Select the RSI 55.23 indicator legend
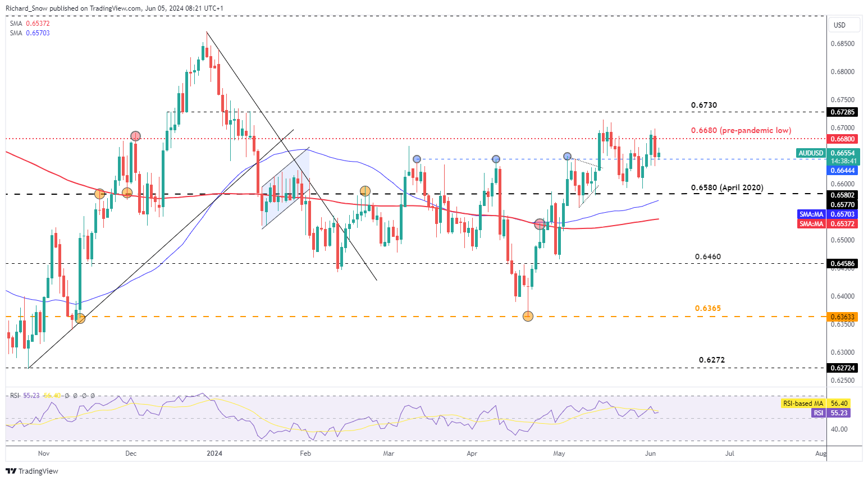The image size is (868, 481). [25, 396]
